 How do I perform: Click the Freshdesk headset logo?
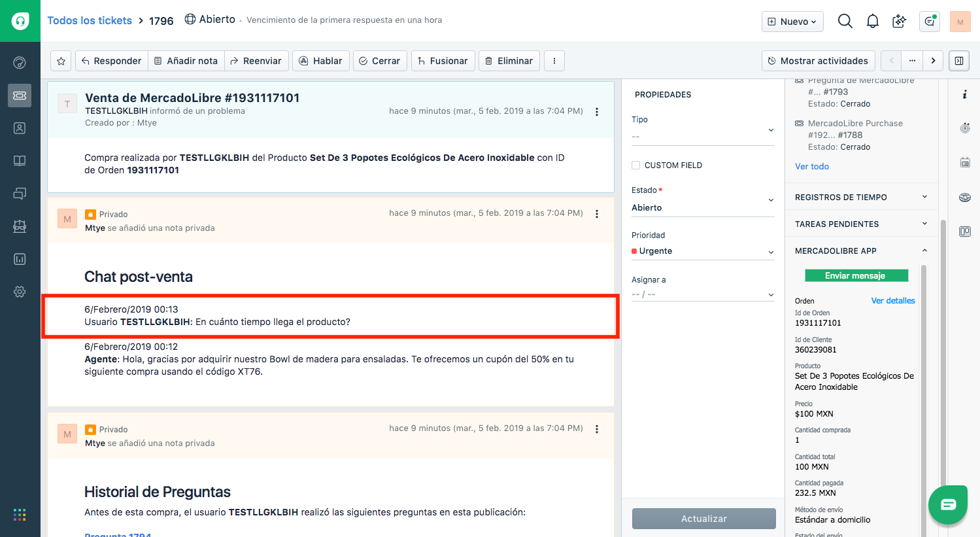[x=20, y=21]
